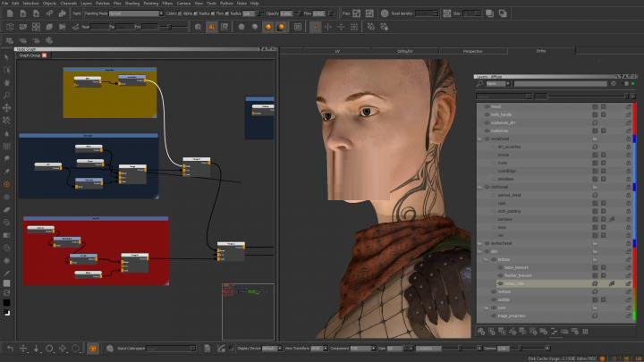Open the blend mode dropdown above the layer list
Viewport: 644px width, 362px height.
[x=504, y=97]
